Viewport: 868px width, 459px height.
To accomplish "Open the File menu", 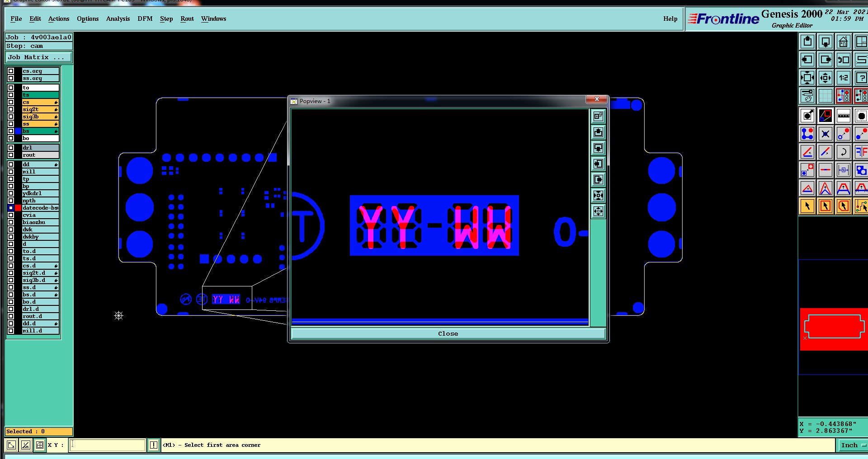I will pos(16,19).
